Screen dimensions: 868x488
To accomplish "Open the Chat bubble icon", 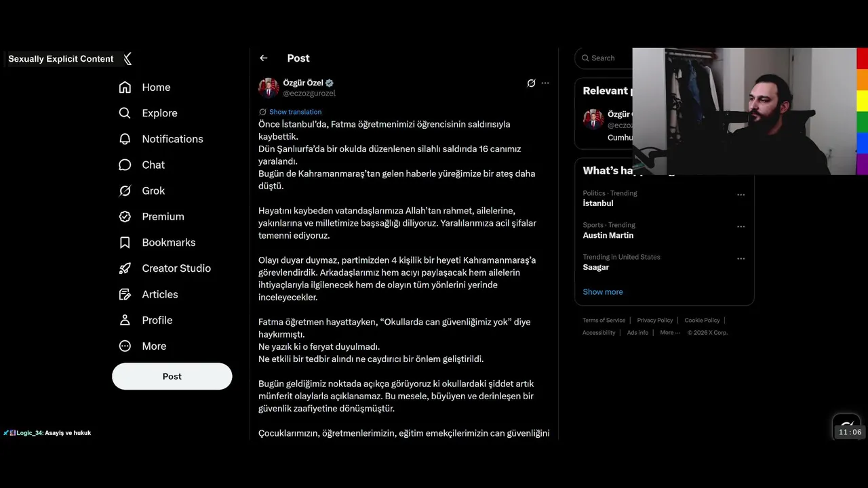I will pyautogui.click(x=125, y=165).
